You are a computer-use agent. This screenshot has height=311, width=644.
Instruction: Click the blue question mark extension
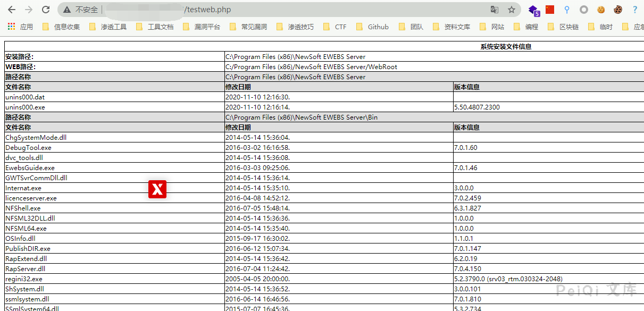click(634, 10)
